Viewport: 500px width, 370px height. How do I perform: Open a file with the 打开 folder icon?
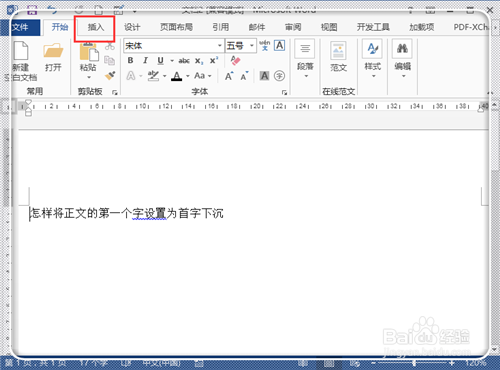53,51
